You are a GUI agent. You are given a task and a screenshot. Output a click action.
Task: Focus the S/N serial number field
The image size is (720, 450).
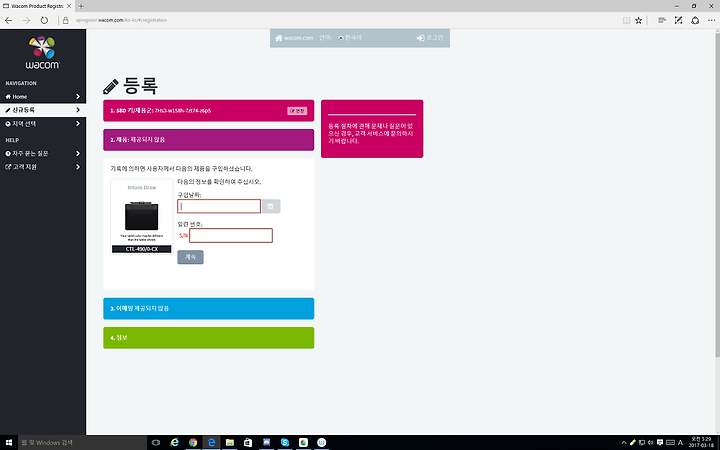pos(231,236)
